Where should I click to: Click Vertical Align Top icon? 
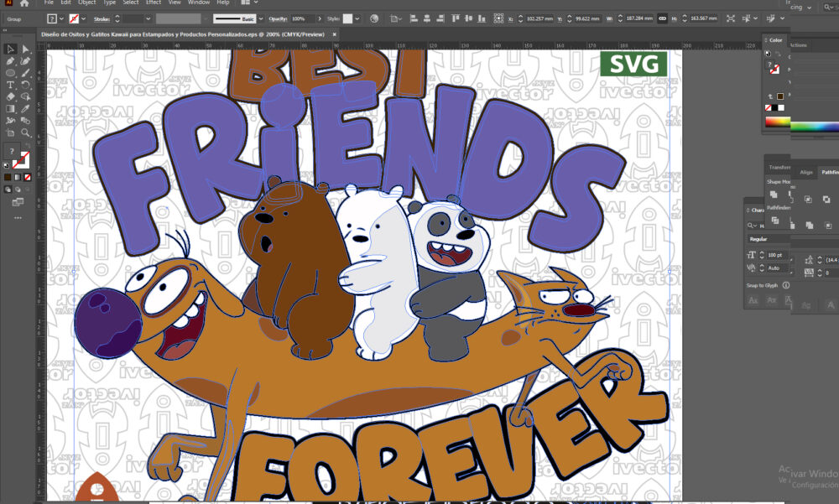coord(456,18)
